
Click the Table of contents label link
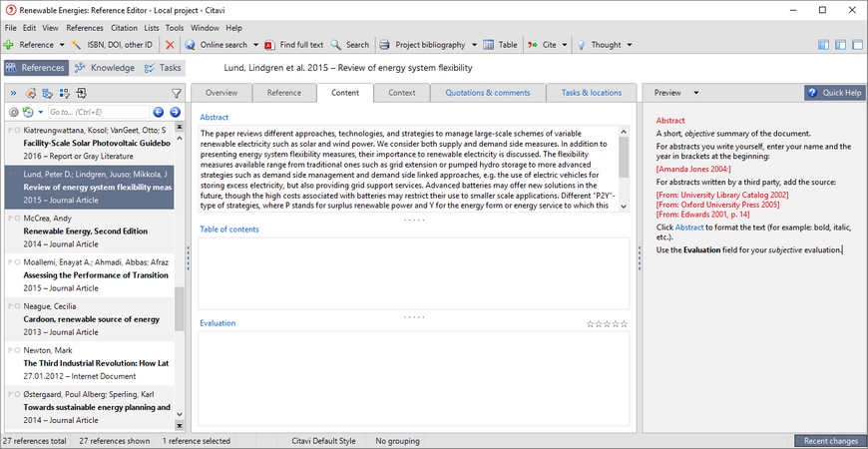pyautogui.click(x=229, y=229)
